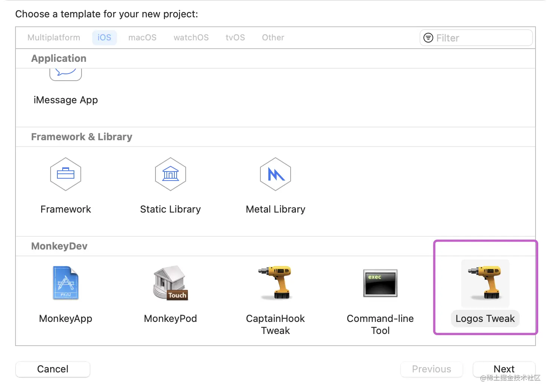Click the "iMessage App" label
551x392 pixels.
pos(66,100)
